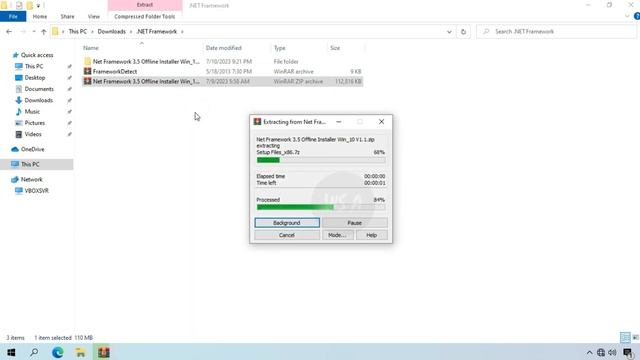Open Music in the navigation pane
Viewport: 640px width, 360px height.
coord(32,111)
